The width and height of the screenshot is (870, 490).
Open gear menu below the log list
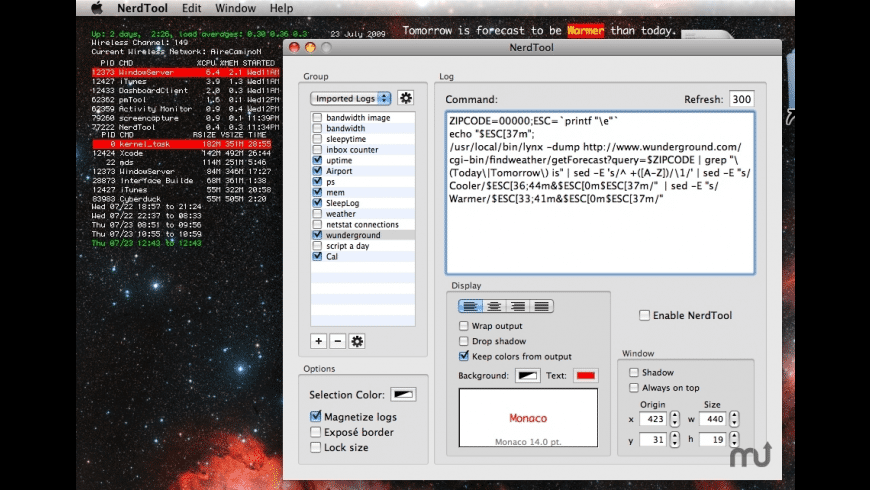(357, 341)
